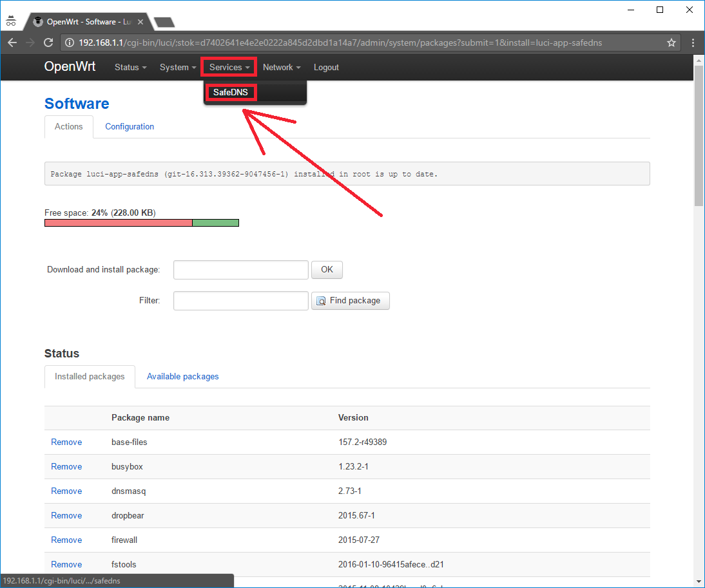
Task: Click the incognito icon at top left
Action: click(11, 21)
